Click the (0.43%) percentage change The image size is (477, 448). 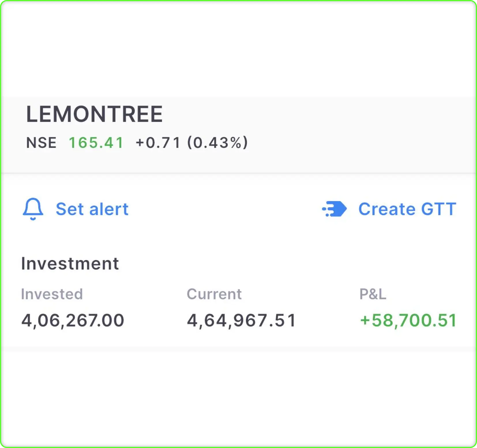(x=217, y=143)
